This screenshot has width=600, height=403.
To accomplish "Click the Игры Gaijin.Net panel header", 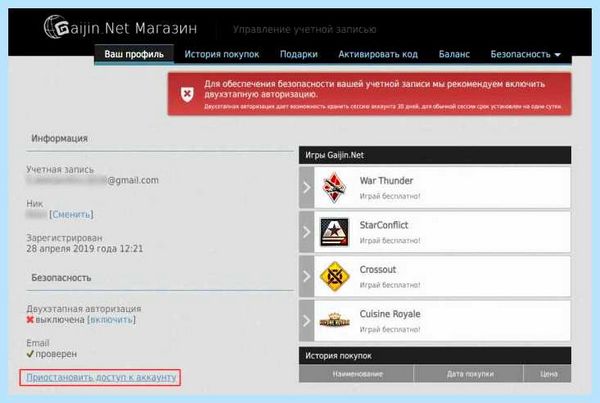I will [435, 155].
